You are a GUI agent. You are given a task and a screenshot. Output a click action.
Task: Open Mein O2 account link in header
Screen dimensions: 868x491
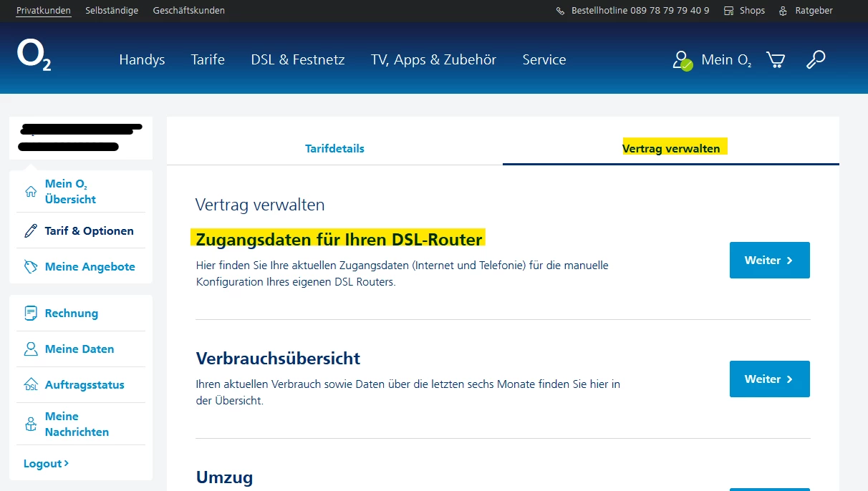pos(726,60)
